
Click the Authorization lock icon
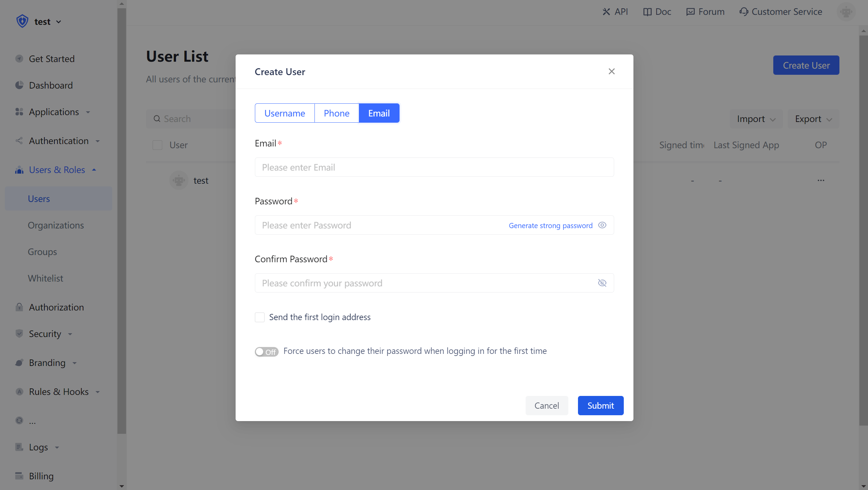[x=19, y=307]
